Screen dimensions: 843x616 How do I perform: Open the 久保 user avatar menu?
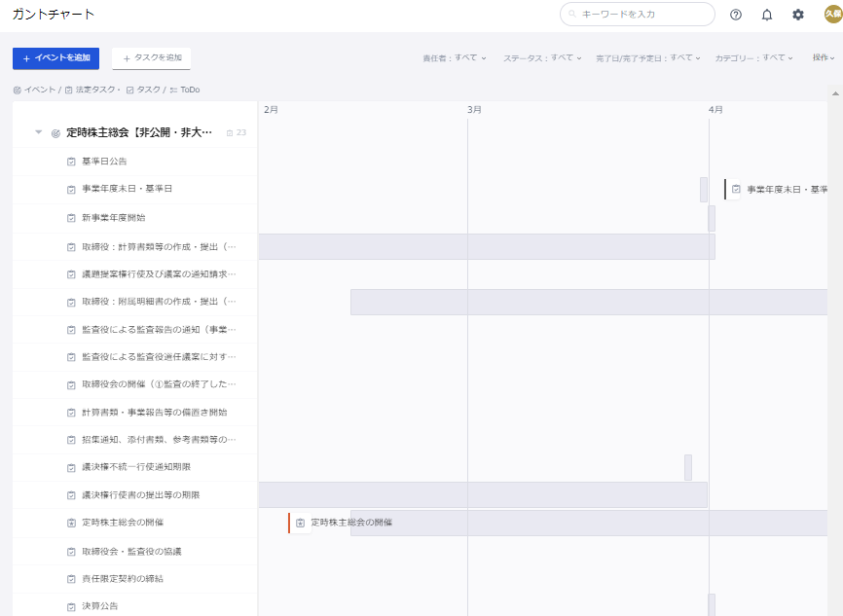click(x=833, y=14)
